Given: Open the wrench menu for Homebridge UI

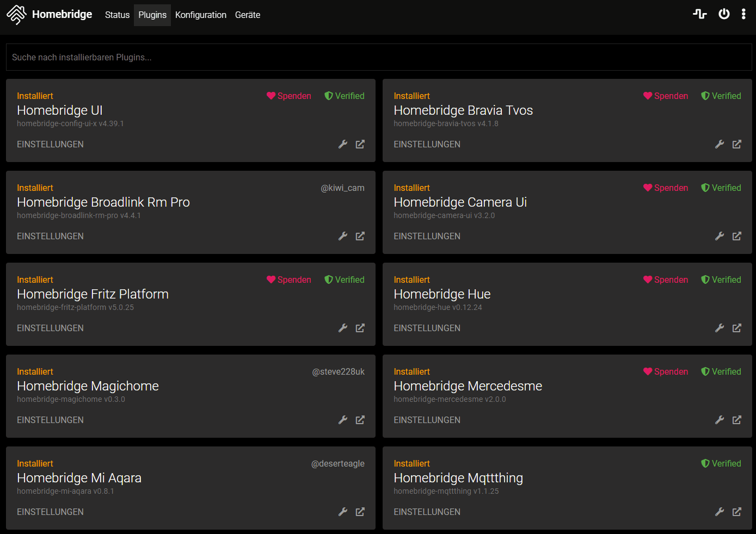Looking at the screenshot, I should pos(343,144).
